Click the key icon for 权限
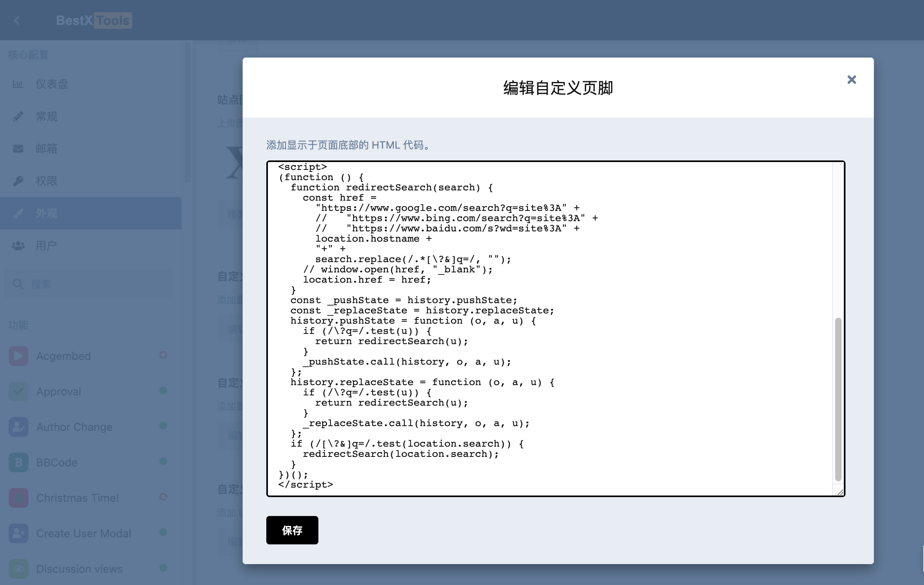The width and height of the screenshot is (924, 585). 18,181
